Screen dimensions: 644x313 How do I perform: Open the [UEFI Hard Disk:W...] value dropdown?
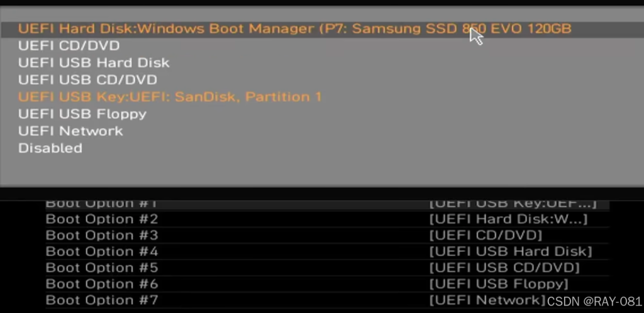(508, 219)
